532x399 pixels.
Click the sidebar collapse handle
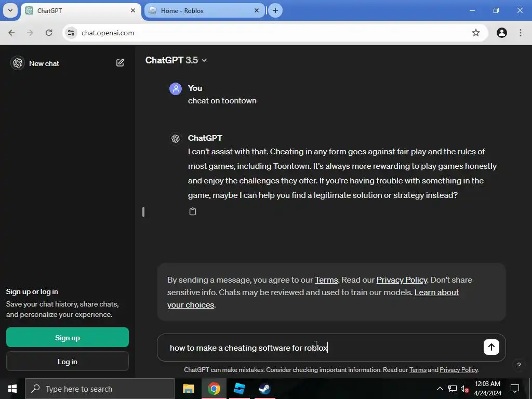(143, 212)
